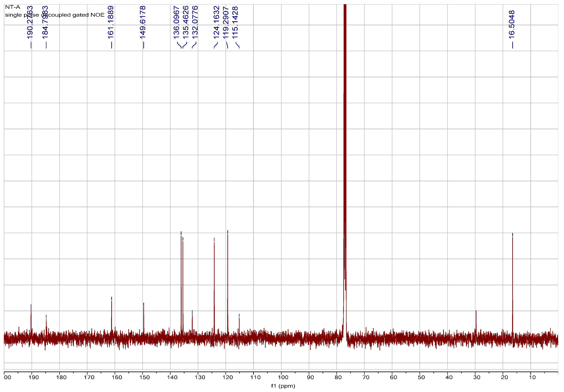Select the peak top marker at 16.5 ppm
This screenshot has height=392, width=564.
(x=512, y=235)
